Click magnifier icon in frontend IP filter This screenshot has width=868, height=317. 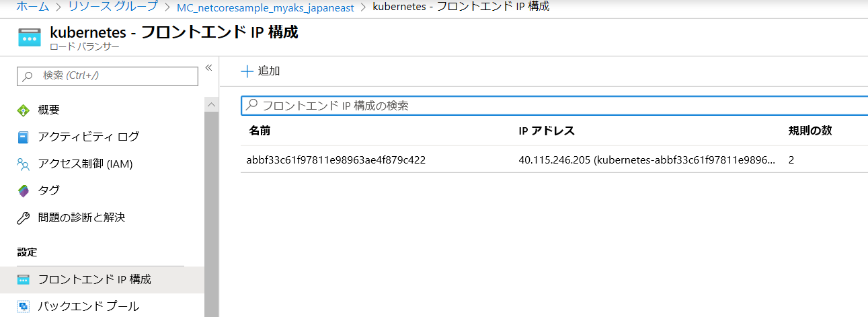point(251,106)
